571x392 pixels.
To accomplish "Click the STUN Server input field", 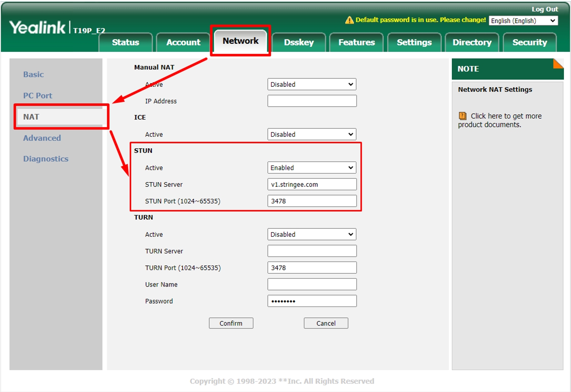I will [312, 184].
